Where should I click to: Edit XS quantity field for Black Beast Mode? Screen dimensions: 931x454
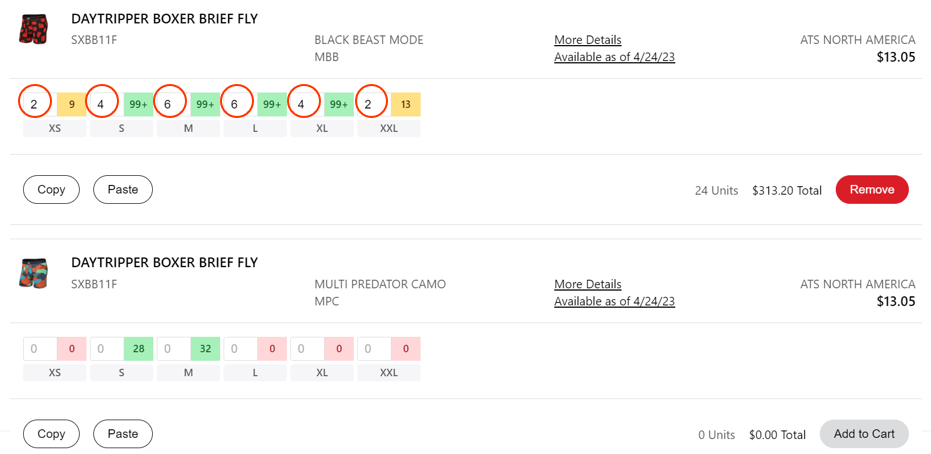35,104
